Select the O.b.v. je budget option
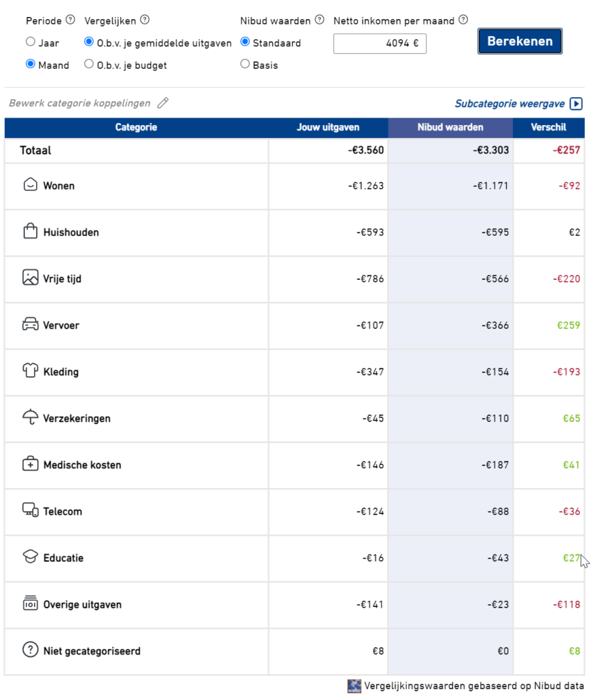 tap(89, 65)
